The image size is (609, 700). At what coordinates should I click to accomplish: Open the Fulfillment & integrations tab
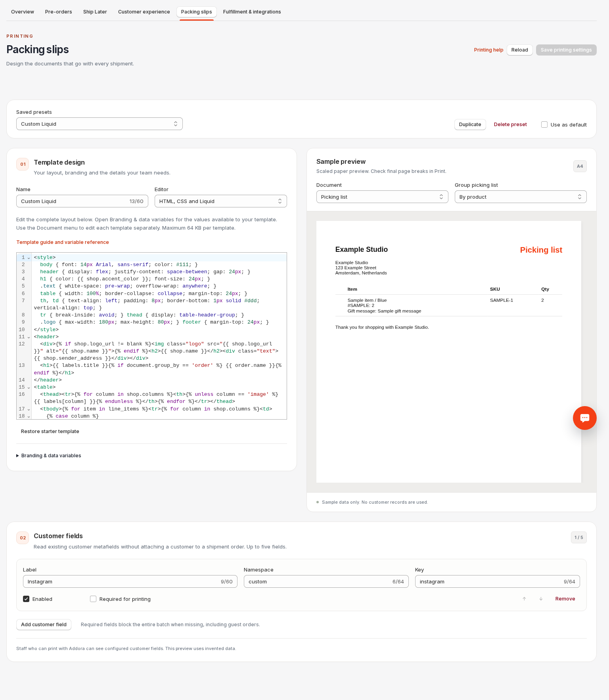[252, 12]
